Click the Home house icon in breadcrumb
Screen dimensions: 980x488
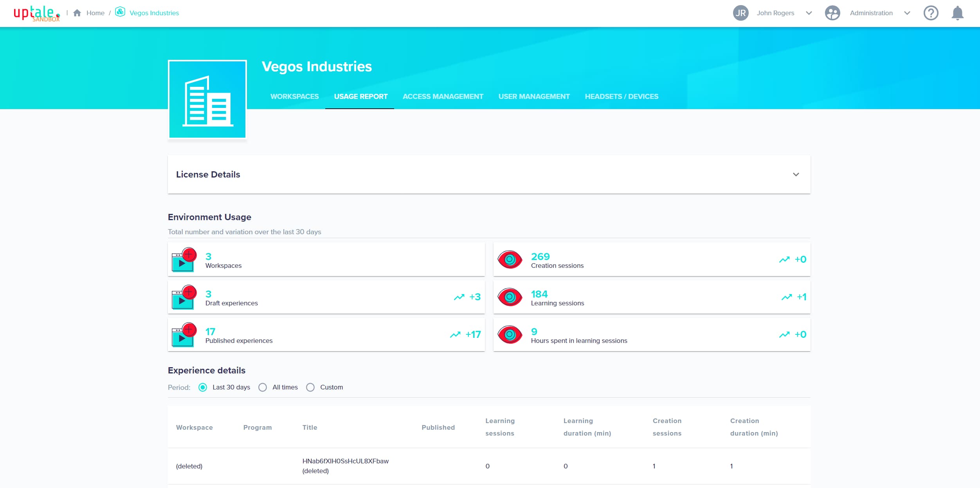[77, 13]
